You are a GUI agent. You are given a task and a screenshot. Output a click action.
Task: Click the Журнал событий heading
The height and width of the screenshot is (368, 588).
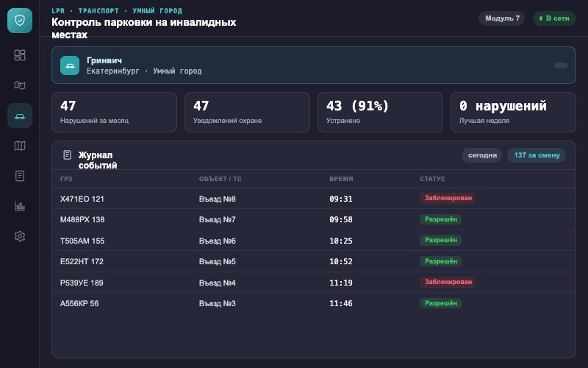click(x=98, y=160)
